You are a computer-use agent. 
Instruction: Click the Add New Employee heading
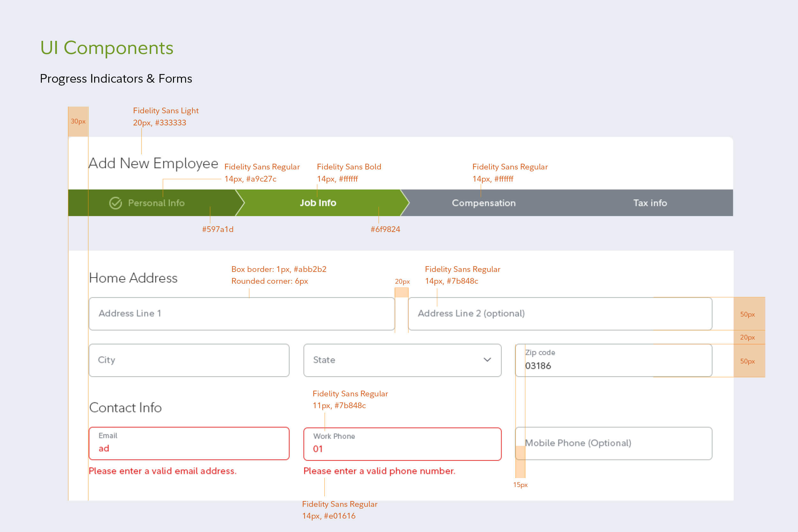(x=153, y=163)
